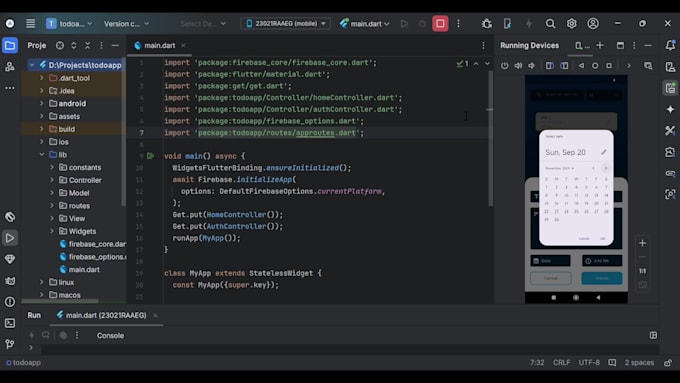Open IDE settings gear
Screen dimensions: 680x383
point(572,23)
